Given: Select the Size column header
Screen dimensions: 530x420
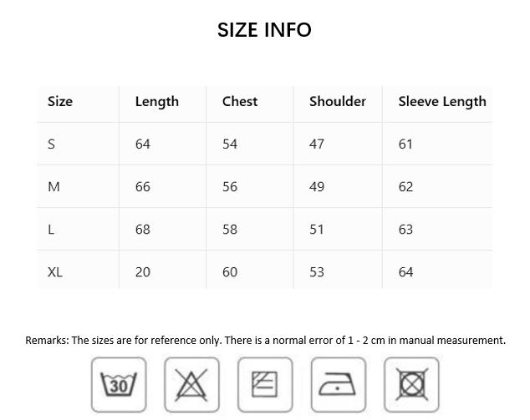Looking at the screenshot, I should coord(60,101).
